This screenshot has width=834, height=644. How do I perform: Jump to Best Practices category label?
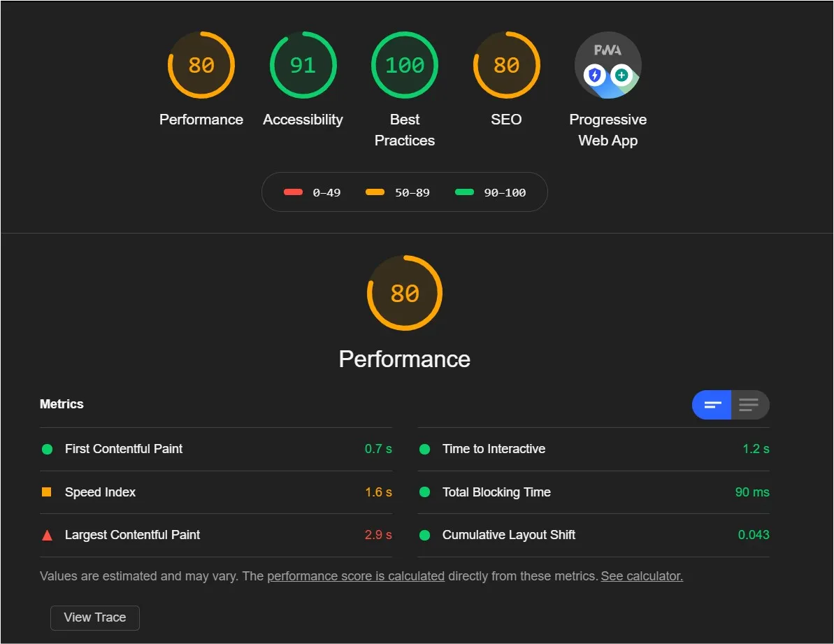click(x=405, y=130)
